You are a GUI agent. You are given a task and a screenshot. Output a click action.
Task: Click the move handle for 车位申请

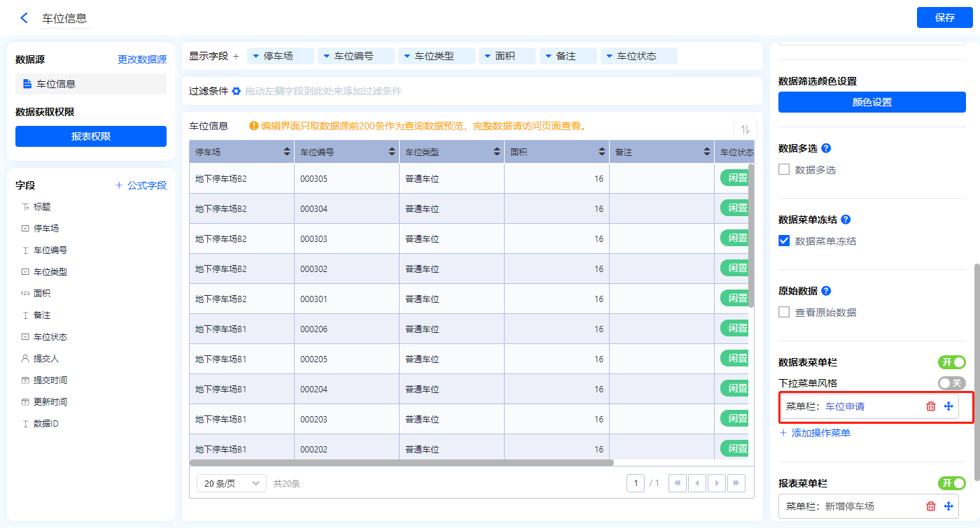948,406
